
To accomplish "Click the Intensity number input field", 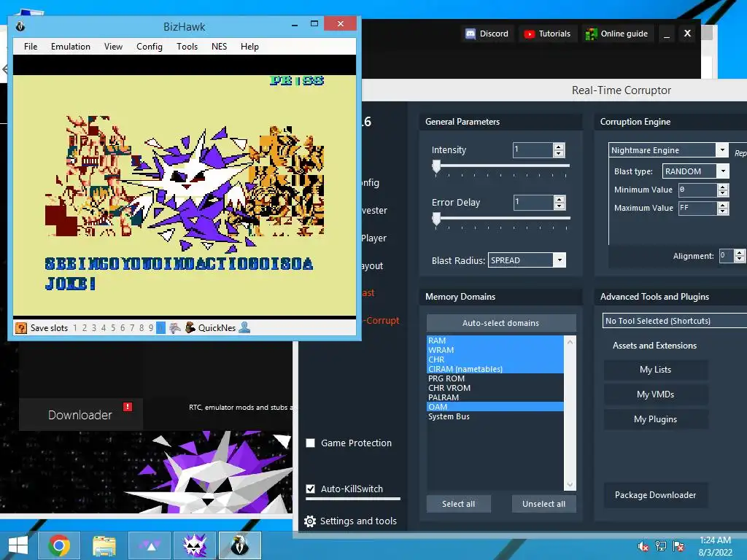I will coord(533,150).
